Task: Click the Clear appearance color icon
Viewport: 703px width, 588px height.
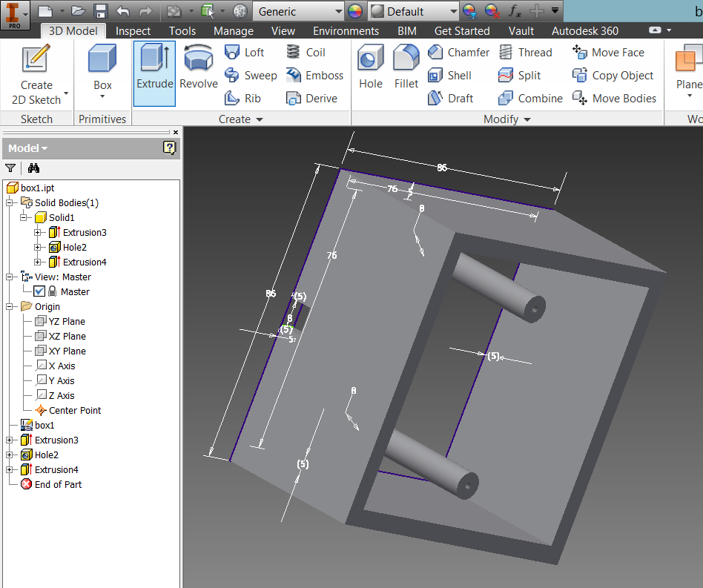Action: (x=492, y=11)
